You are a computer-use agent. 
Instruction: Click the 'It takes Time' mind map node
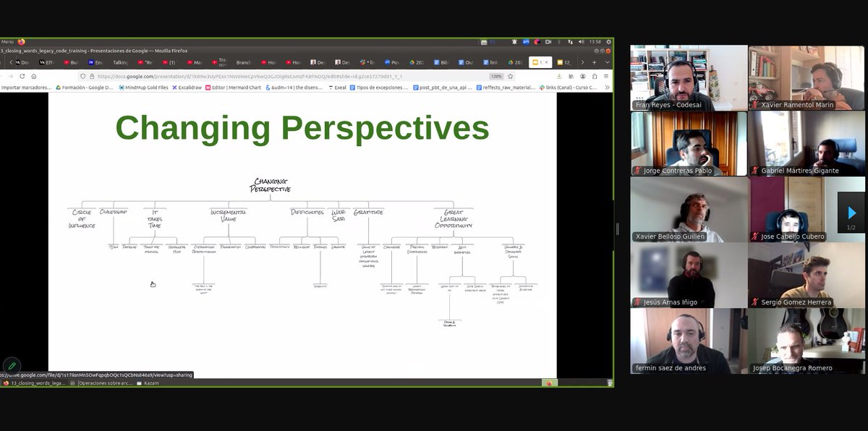[x=155, y=218]
